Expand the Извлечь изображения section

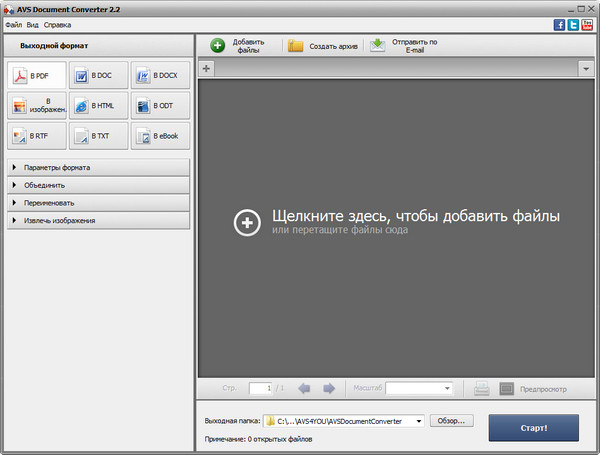coord(97,220)
